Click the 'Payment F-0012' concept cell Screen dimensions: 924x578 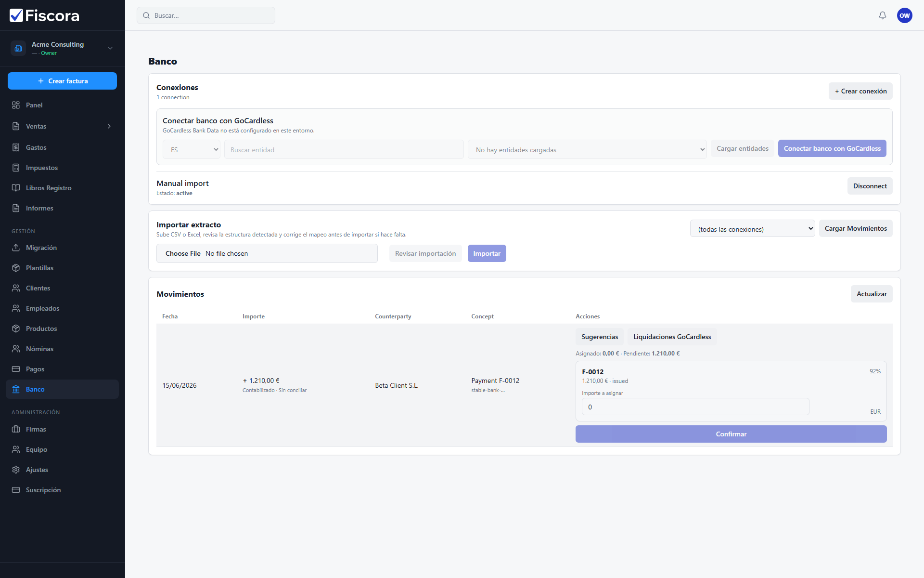point(495,381)
